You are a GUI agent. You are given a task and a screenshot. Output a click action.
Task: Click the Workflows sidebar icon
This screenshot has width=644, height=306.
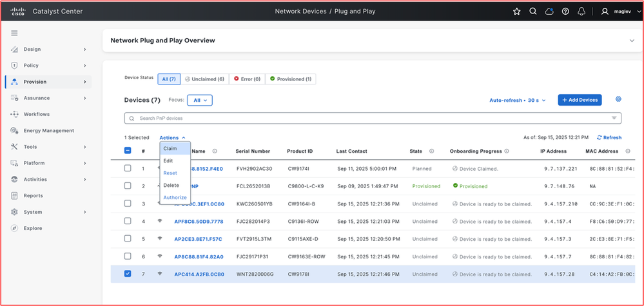14,114
